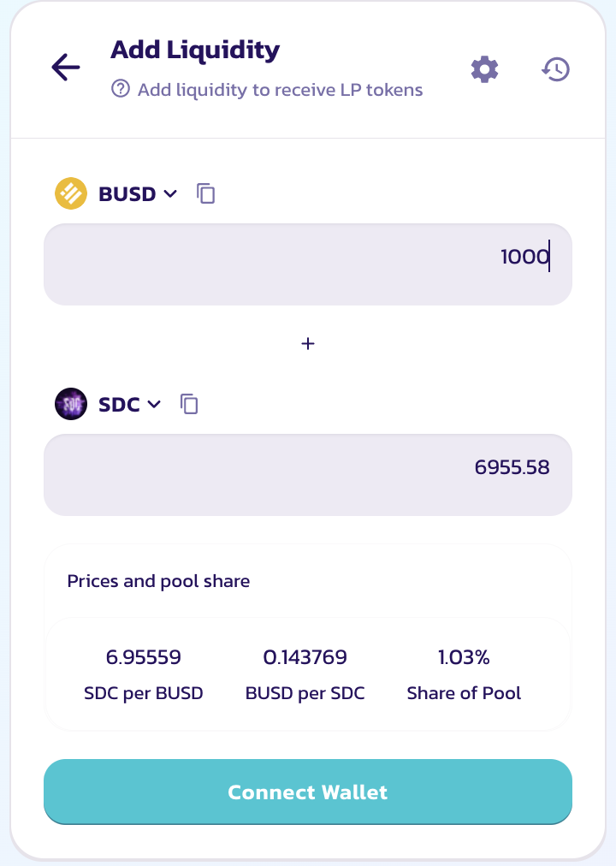This screenshot has height=866, width=616.
Task: Click the SDC token name label
Action: tap(119, 405)
